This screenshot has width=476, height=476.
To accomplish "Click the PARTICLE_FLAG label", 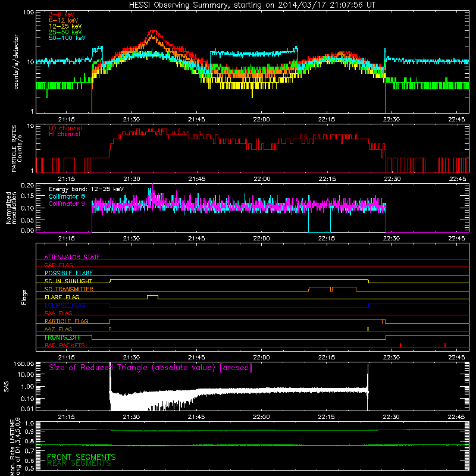I will tap(67, 321).
